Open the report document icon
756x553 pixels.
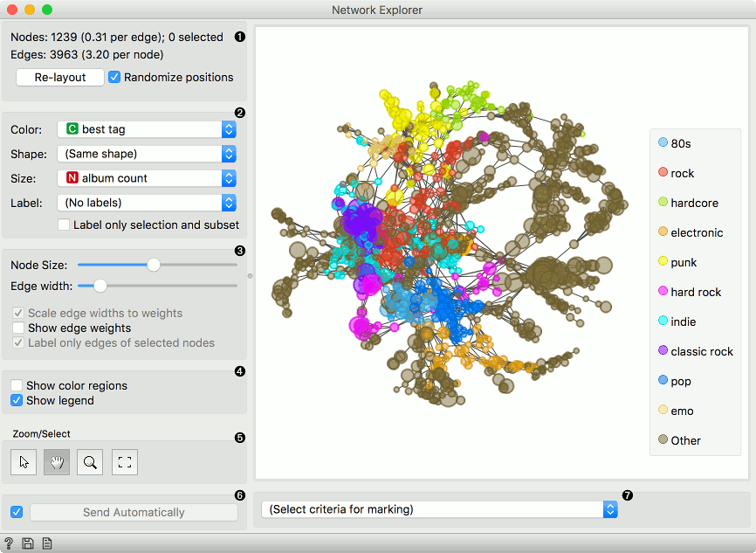47,543
